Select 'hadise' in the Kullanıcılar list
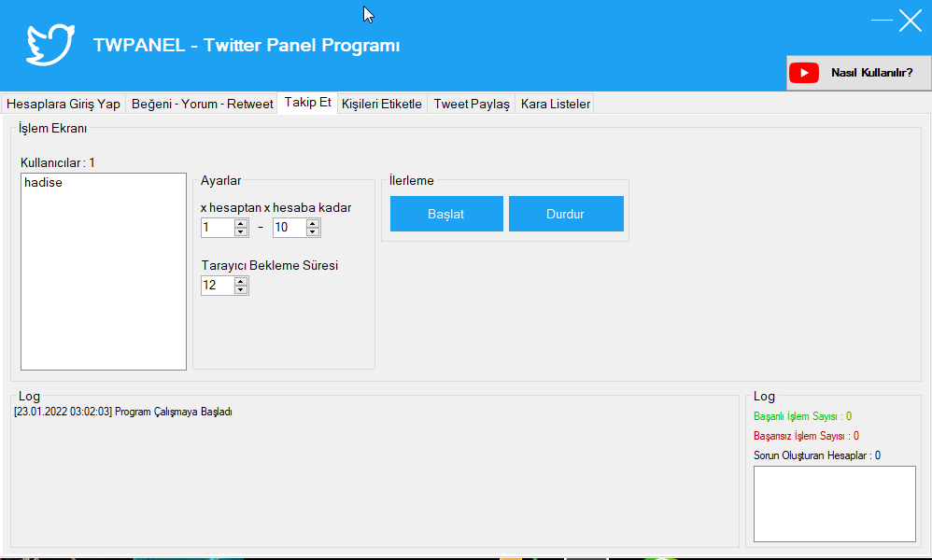This screenshot has width=932, height=560. point(43,183)
